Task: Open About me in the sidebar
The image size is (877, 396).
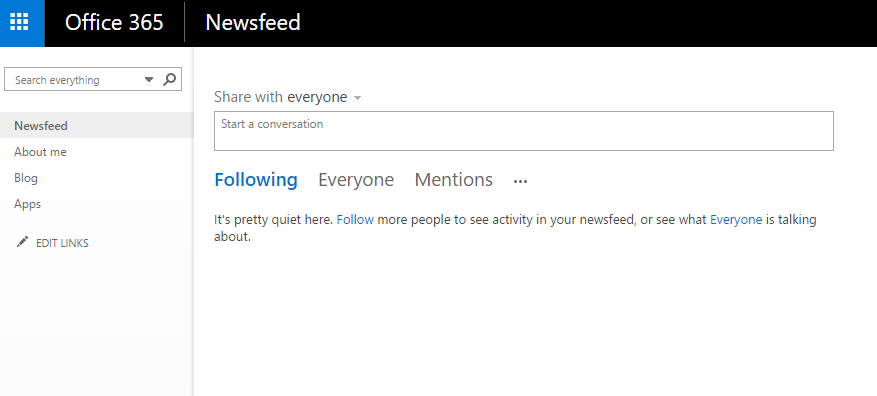Action: [40, 152]
